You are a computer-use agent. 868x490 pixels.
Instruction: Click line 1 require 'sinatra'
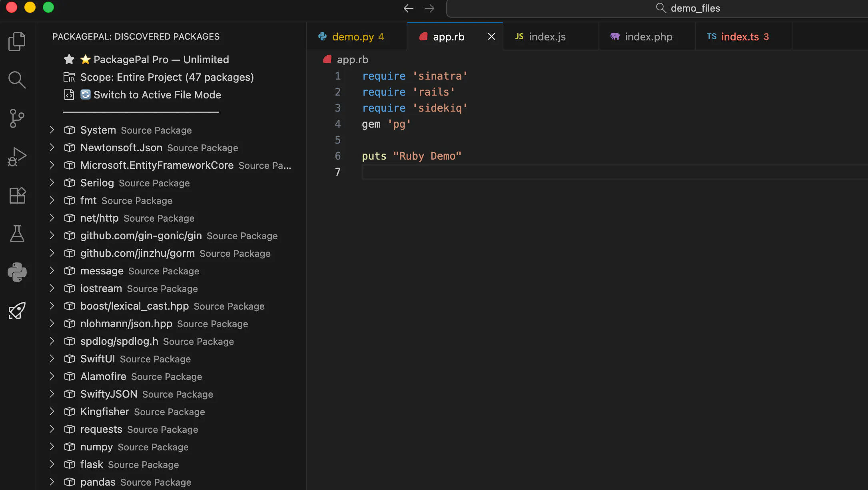pyautogui.click(x=415, y=76)
